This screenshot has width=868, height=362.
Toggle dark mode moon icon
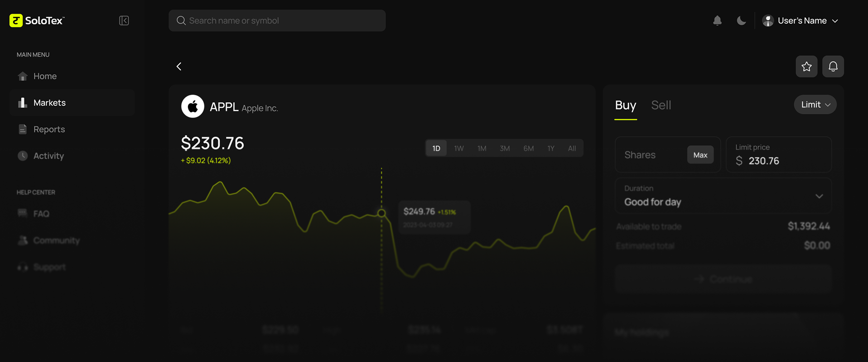[x=741, y=20]
